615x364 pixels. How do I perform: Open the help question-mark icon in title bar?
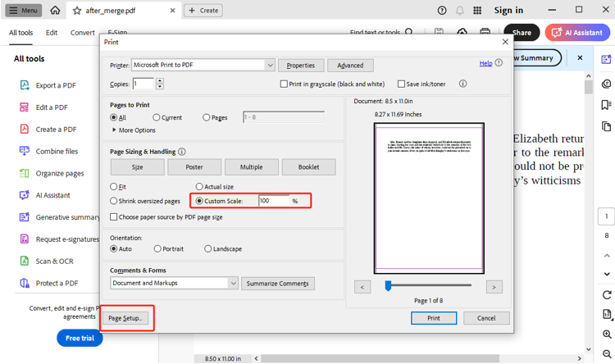tap(442, 11)
